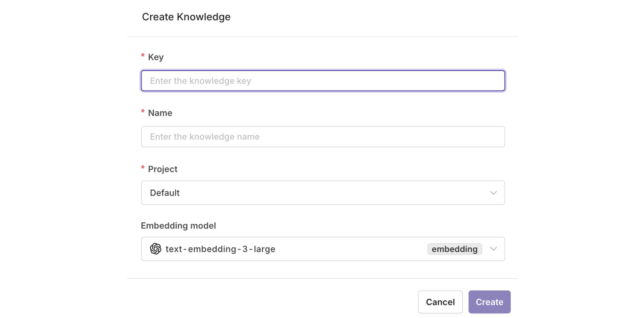Viewport: 644px width, 318px height.
Task: Click the Name field label
Action: pyautogui.click(x=160, y=113)
